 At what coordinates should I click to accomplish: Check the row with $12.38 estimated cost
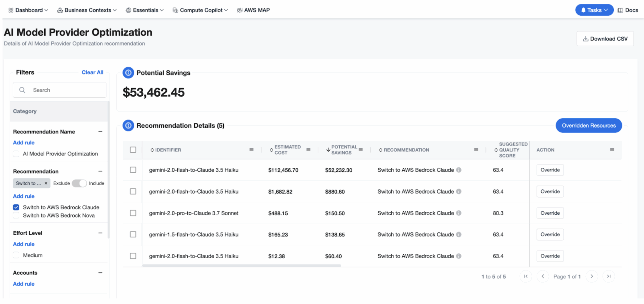(x=133, y=256)
